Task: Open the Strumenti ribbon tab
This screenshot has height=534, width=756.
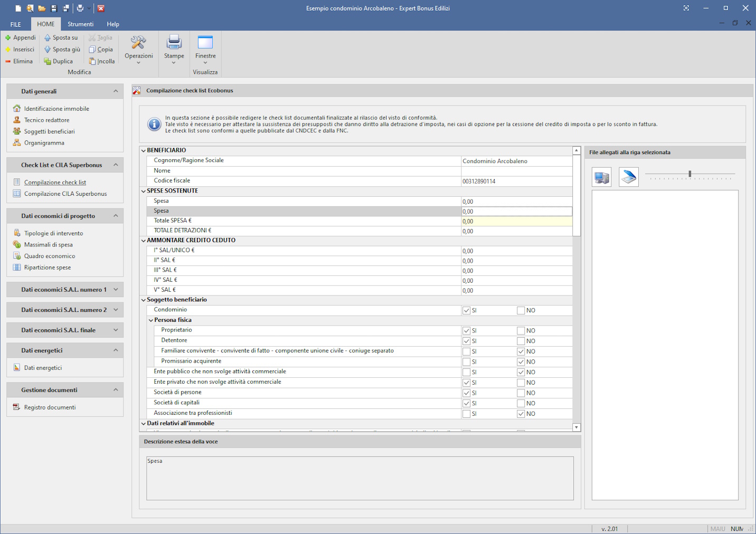Action: pos(80,24)
